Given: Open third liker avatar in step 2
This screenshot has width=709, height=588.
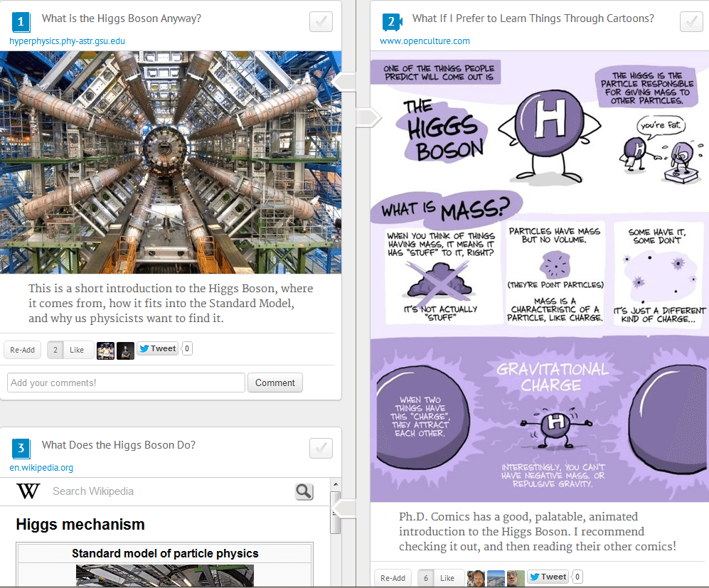Looking at the screenshot, I should point(516,579).
